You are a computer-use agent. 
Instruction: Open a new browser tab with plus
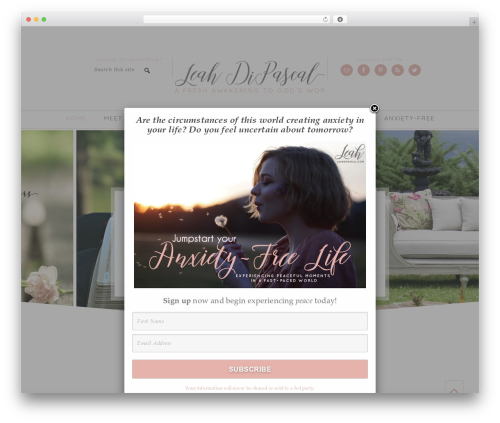click(474, 22)
